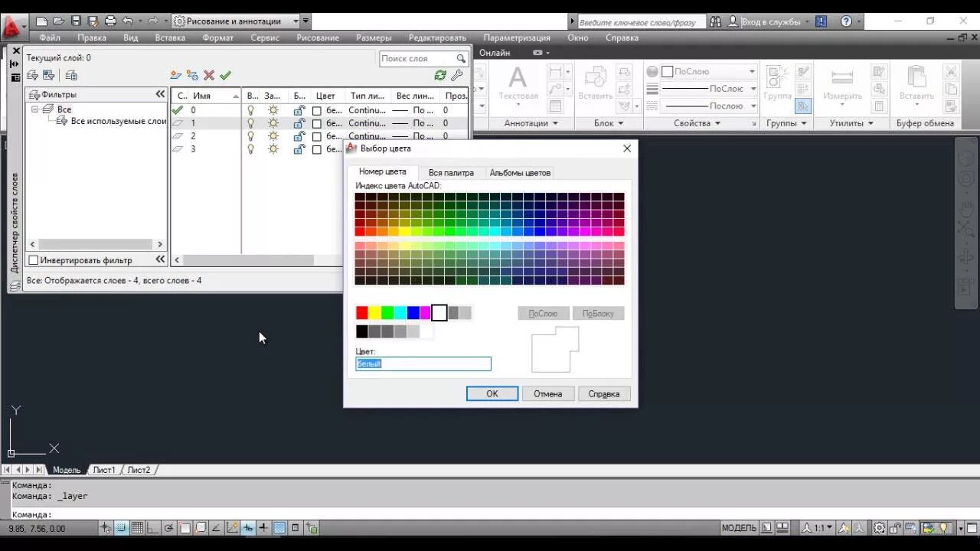The height and width of the screenshot is (551, 980).
Task: Toggle the lightbulb on/off for layer 1
Action: click(x=250, y=123)
